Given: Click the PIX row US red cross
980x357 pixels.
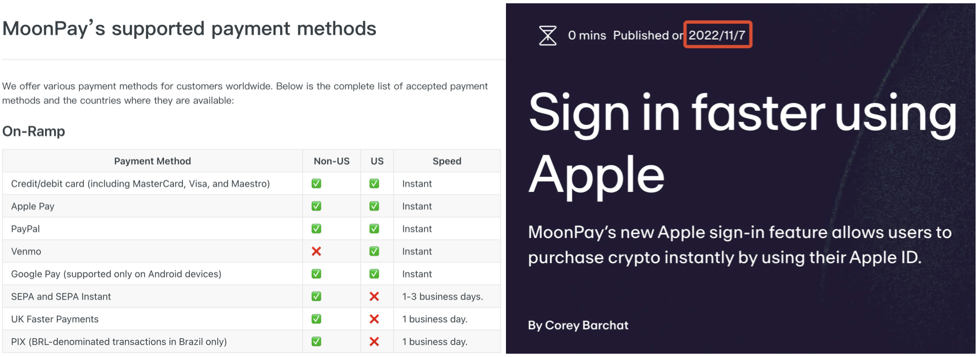Looking at the screenshot, I should tap(374, 342).
